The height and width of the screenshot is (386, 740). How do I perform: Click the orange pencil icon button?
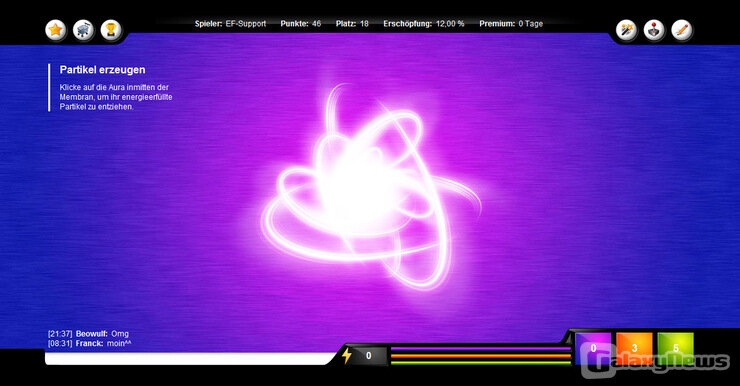click(x=682, y=30)
